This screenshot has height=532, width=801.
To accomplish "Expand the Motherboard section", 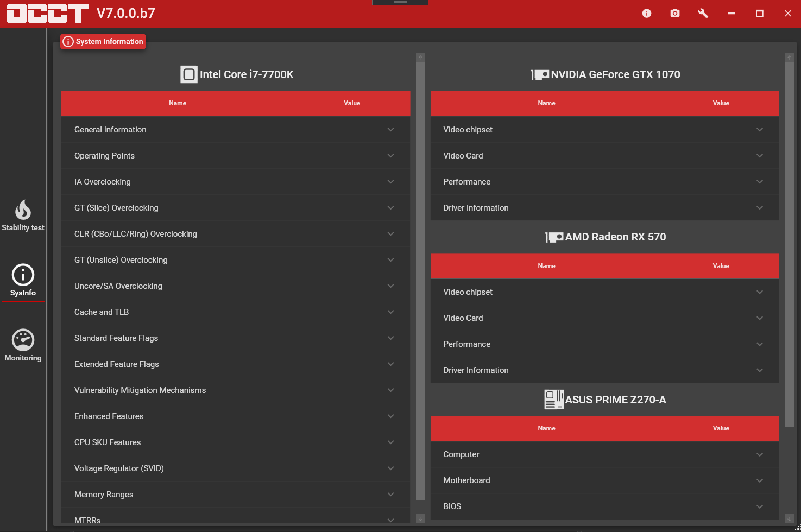I will point(604,480).
